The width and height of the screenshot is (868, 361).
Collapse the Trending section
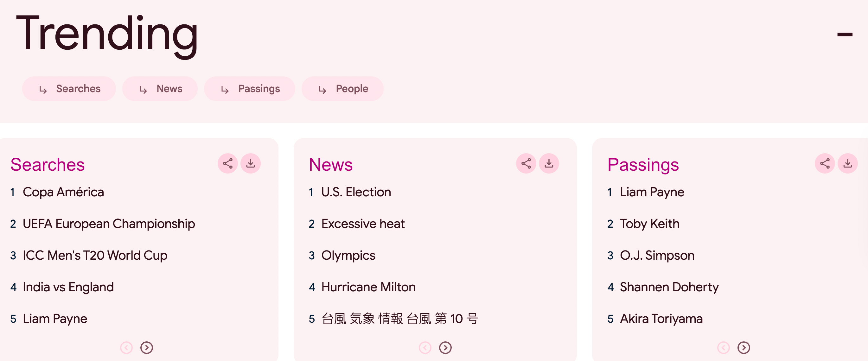(x=845, y=34)
